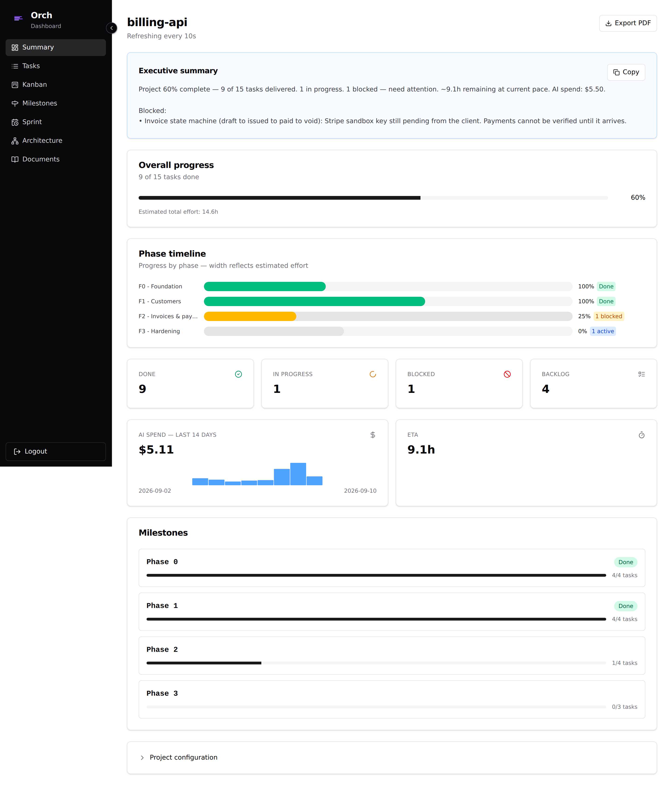Expand the Project configuration section
Screen dimensions: 672x789
(x=392, y=758)
